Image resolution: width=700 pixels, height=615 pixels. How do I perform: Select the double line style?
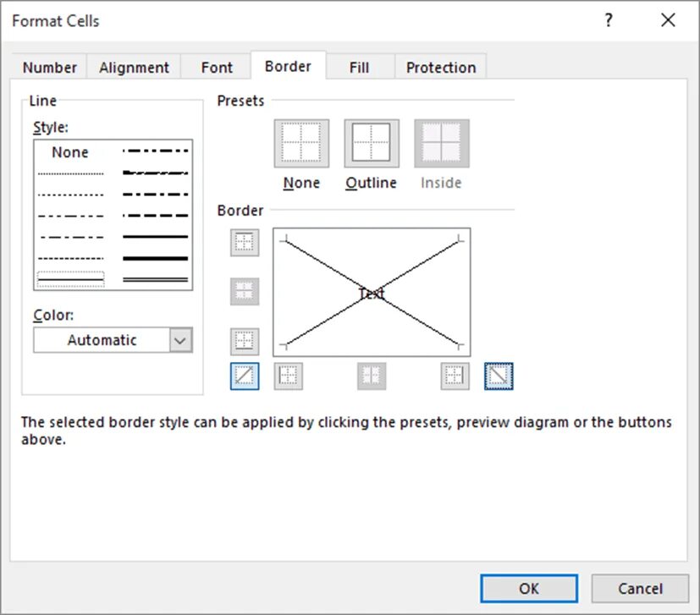[156, 279]
